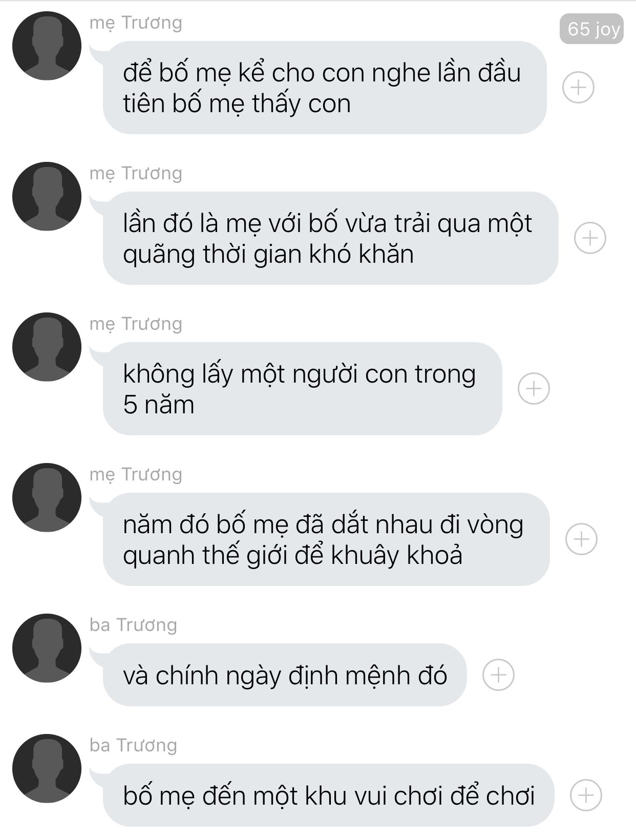Select the 'không lấy một người con' bubble
The image size is (636, 840).
302,389
